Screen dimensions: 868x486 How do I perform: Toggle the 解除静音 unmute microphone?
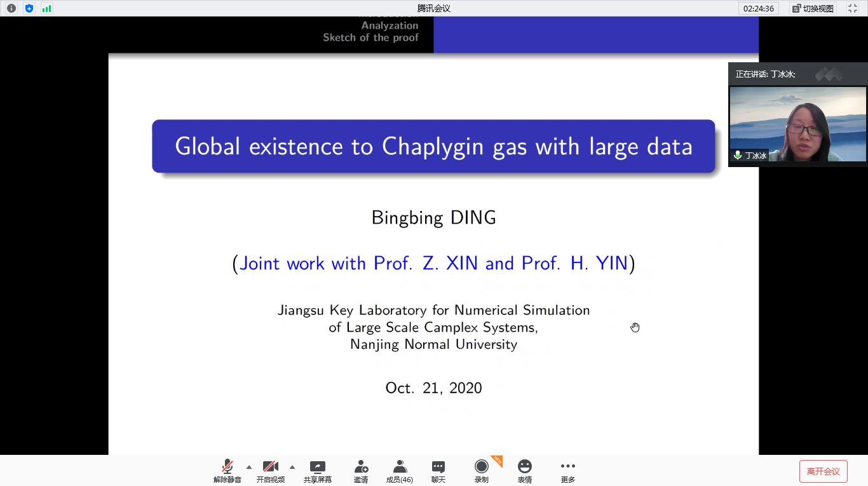[227, 467]
